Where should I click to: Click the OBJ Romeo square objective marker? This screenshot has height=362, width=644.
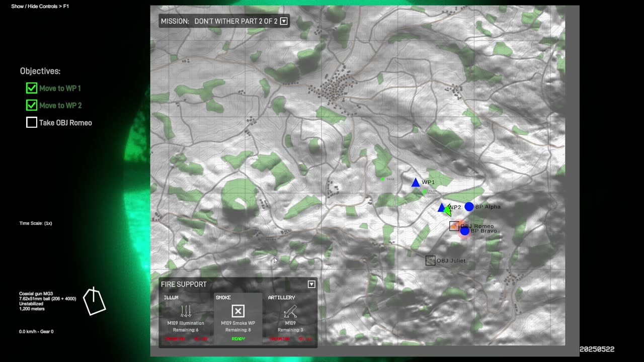tap(454, 226)
